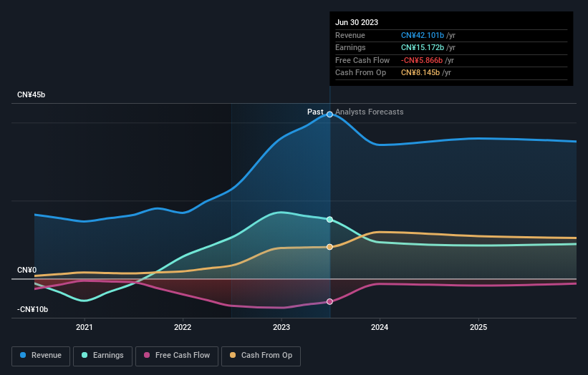Image resolution: width=588 pixels, height=375 pixels.
Task: Toggle the Cash From Op legend button
Action: 261,356
